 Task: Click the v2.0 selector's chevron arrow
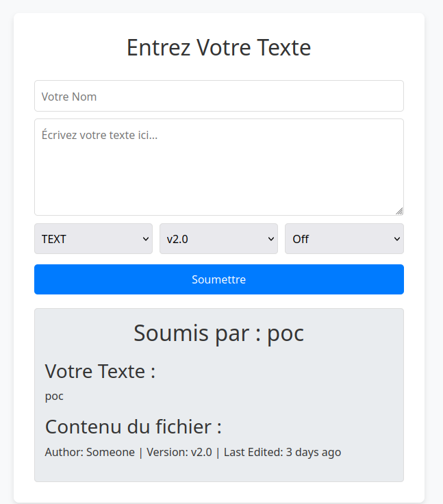[271, 239]
